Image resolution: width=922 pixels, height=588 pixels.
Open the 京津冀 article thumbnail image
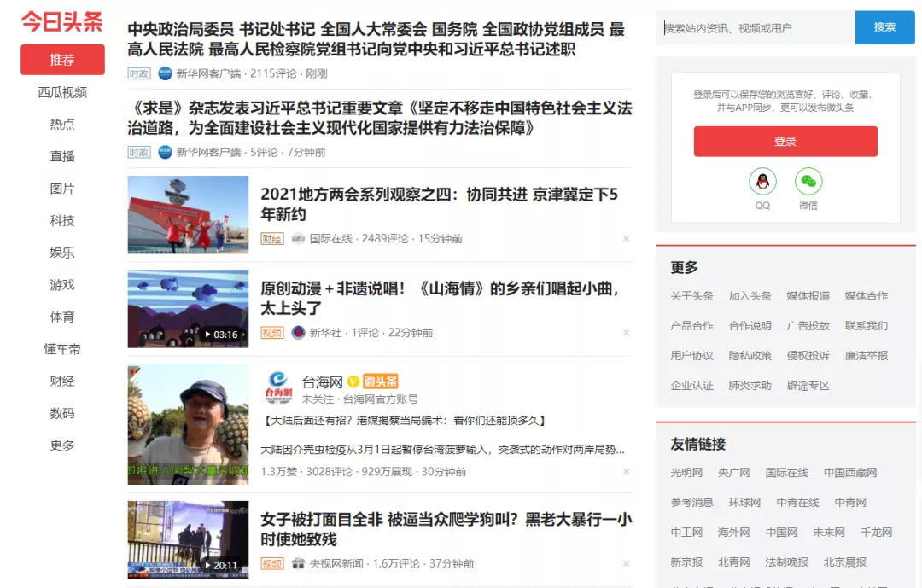click(188, 214)
